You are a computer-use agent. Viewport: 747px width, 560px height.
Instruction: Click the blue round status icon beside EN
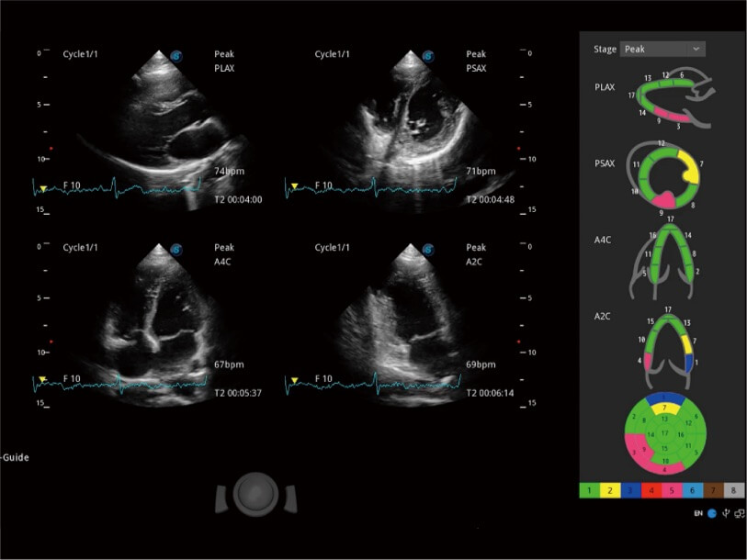(x=711, y=512)
